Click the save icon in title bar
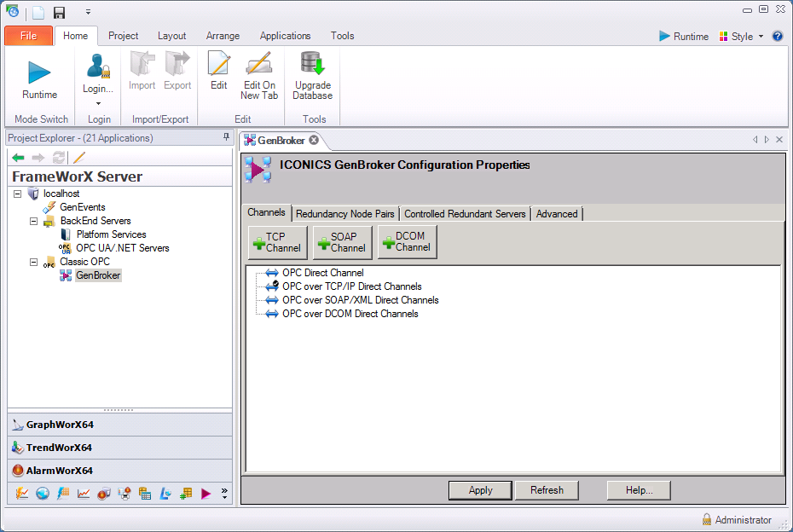This screenshot has width=793, height=532. point(59,13)
